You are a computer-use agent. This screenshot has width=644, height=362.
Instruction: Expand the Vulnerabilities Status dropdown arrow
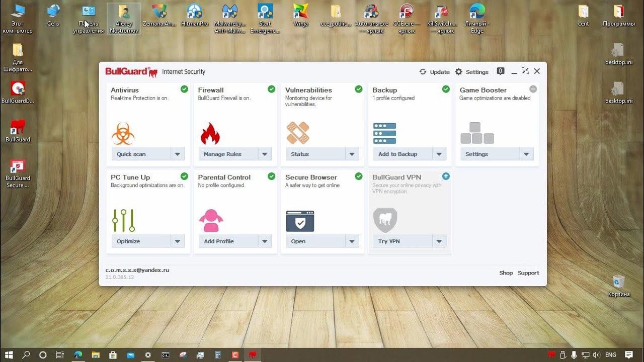(x=352, y=154)
